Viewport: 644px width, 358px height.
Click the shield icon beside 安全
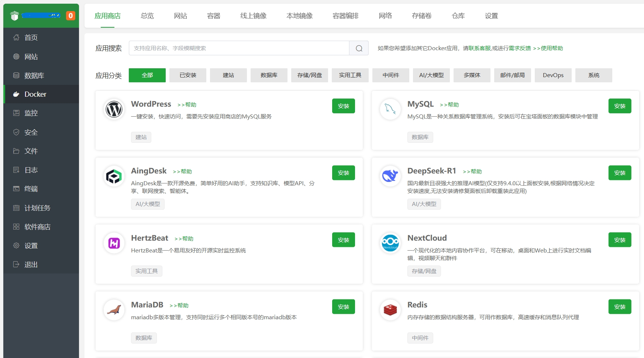click(x=16, y=132)
